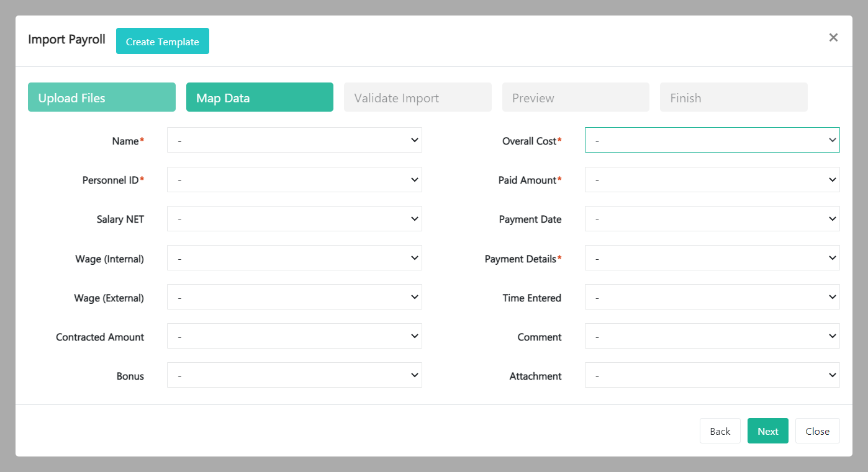868x472 pixels.
Task: Expand the Salary NET selector
Action: 294,218
